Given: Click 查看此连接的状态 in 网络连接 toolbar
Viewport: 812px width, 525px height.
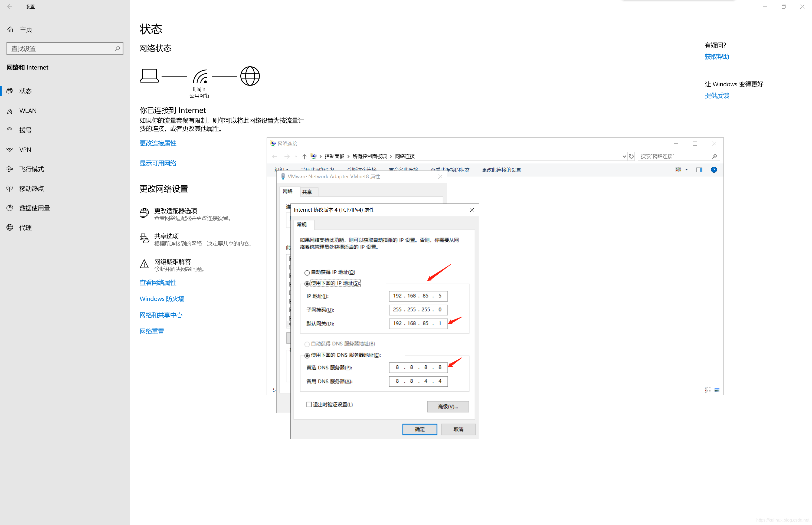Looking at the screenshot, I should tap(450, 170).
